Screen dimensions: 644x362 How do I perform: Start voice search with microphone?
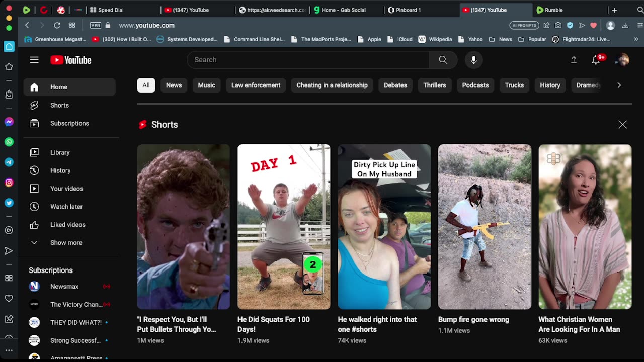(473, 60)
